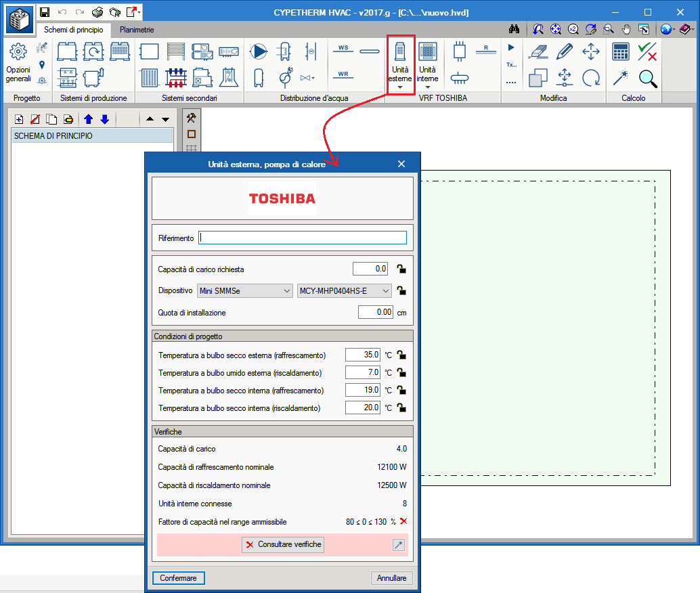Toggle the lock for Capacità di carico richiesta

tap(401, 269)
